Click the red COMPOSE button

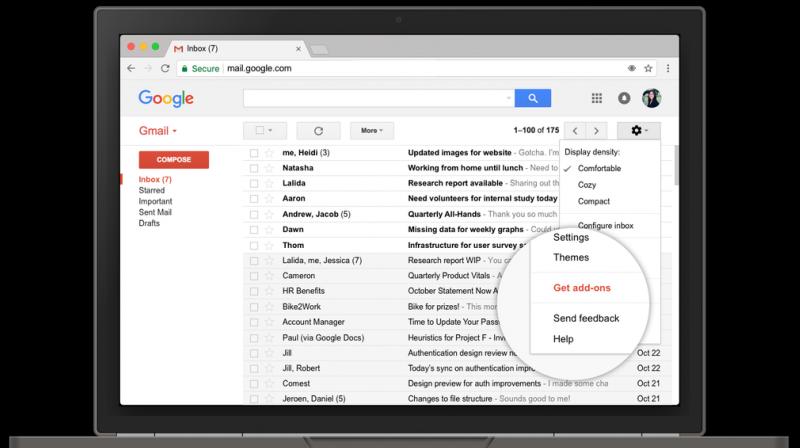click(173, 160)
